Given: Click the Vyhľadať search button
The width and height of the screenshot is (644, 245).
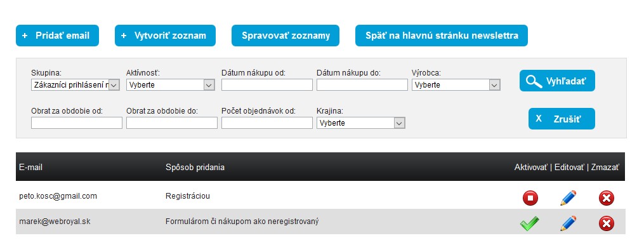Looking at the screenshot, I should [x=557, y=81].
